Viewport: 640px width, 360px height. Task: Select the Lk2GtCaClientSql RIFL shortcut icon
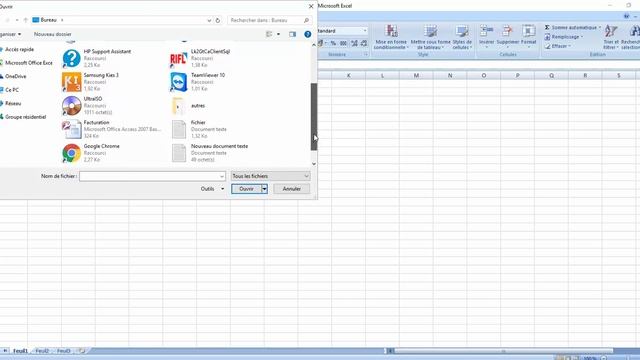pyautogui.click(x=178, y=59)
